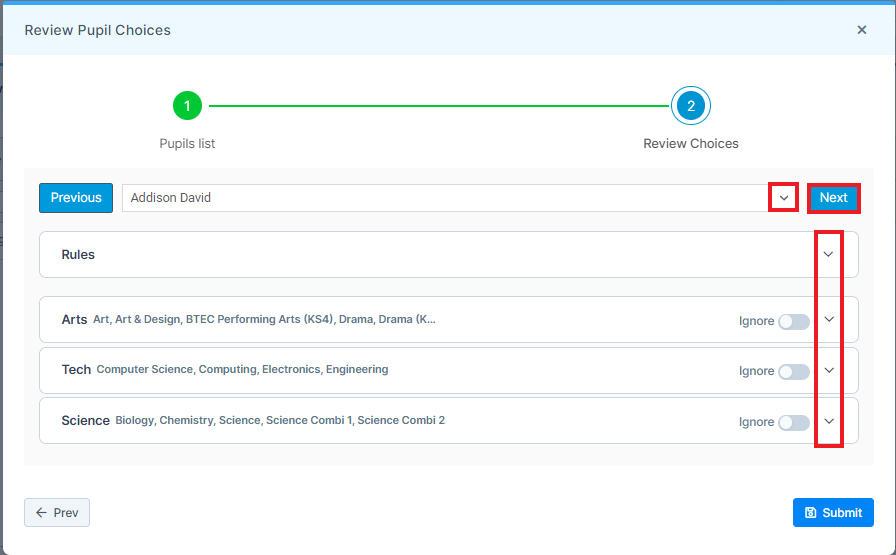The image size is (896, 555).
Task: Click the Ignore label in Arts row
Action: tap(756, 321)
